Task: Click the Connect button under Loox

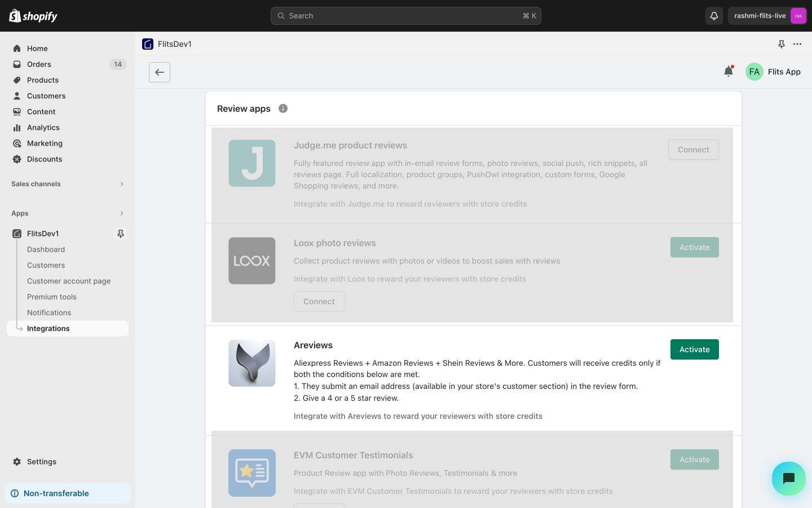Action: (x=319, y=301)
